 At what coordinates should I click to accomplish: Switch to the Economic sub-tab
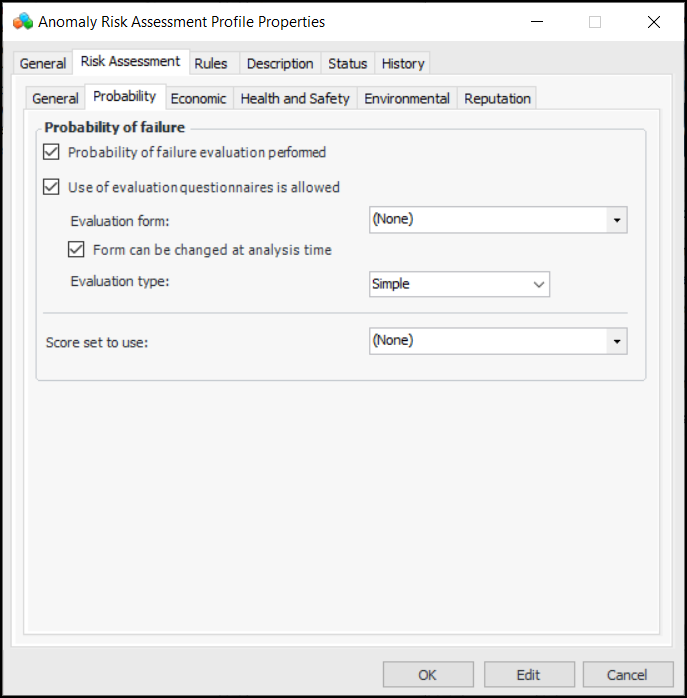pos(198,98)
